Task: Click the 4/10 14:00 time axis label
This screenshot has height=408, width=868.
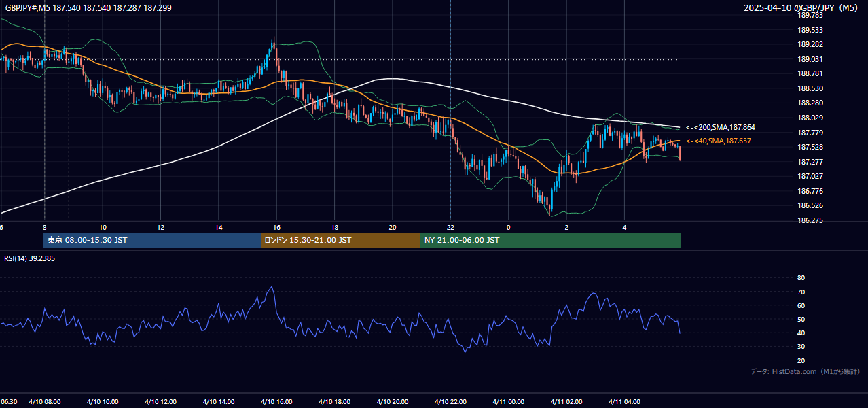Action: click(219, 402)
